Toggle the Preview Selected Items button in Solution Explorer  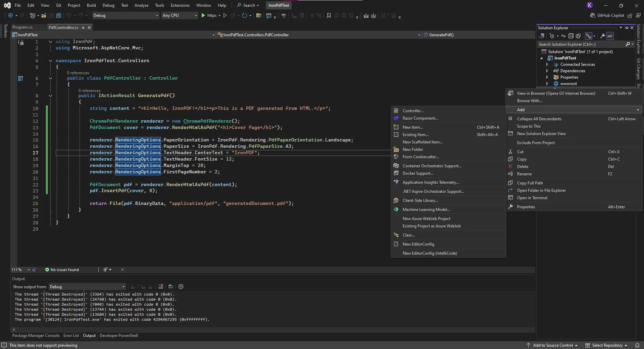click(x=610, y=36)
